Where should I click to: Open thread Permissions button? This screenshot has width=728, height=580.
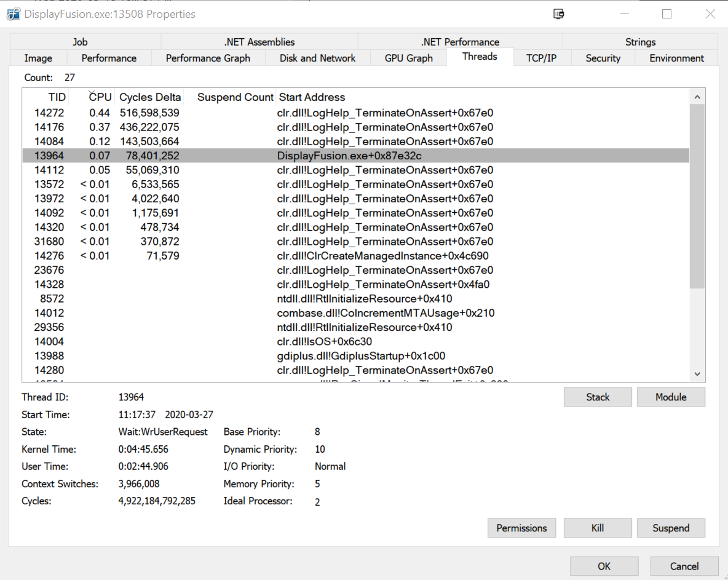point(521,528)
